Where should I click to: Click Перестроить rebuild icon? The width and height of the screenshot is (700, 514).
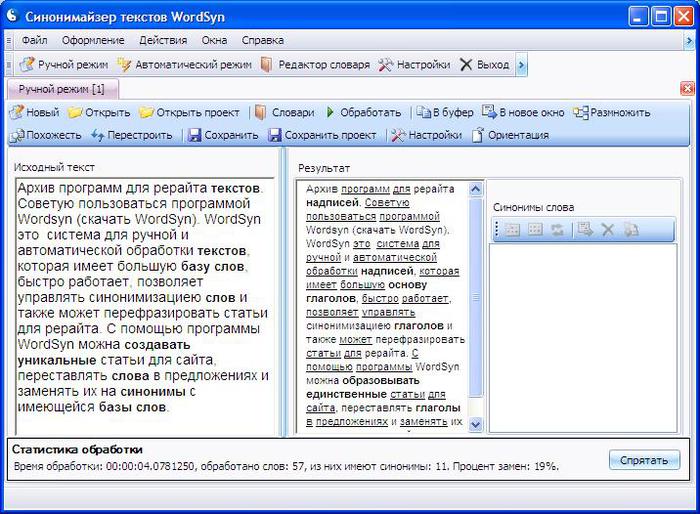coord(98,135)
